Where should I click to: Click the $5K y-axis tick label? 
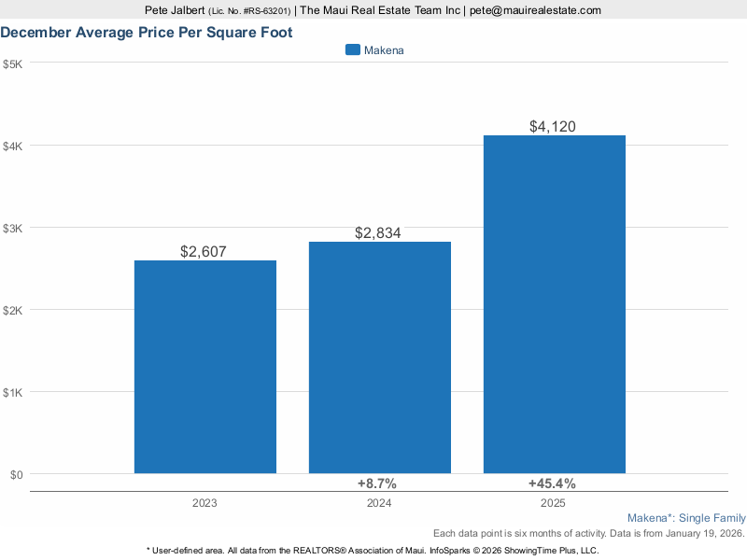click(13, 63)
